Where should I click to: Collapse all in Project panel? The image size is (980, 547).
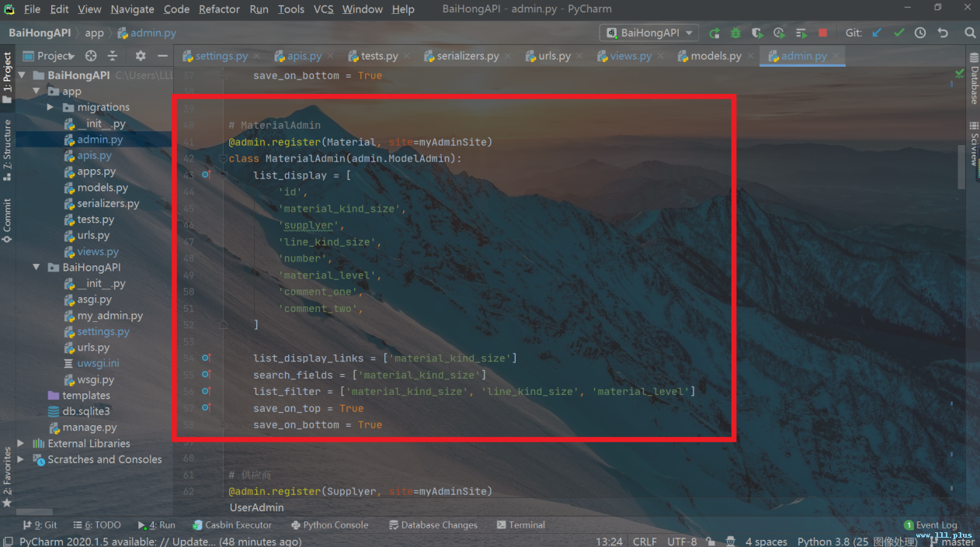113,56
